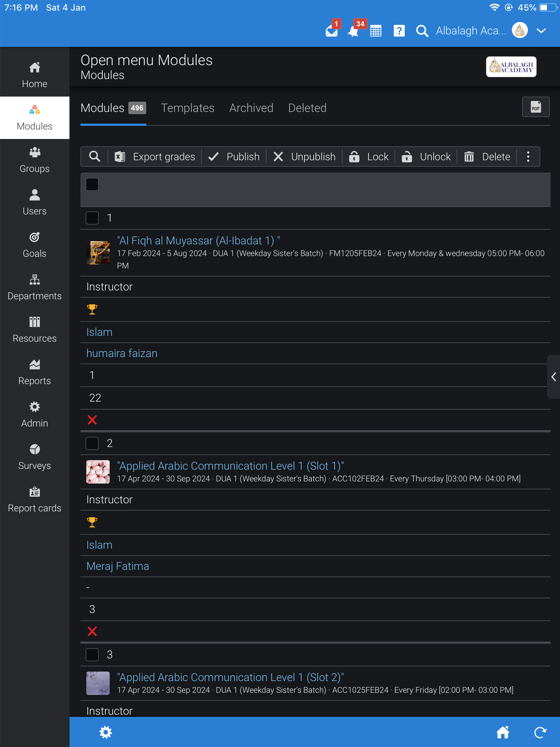
Task: Expand the user account dropdown arrow
Action: point(542,31)
